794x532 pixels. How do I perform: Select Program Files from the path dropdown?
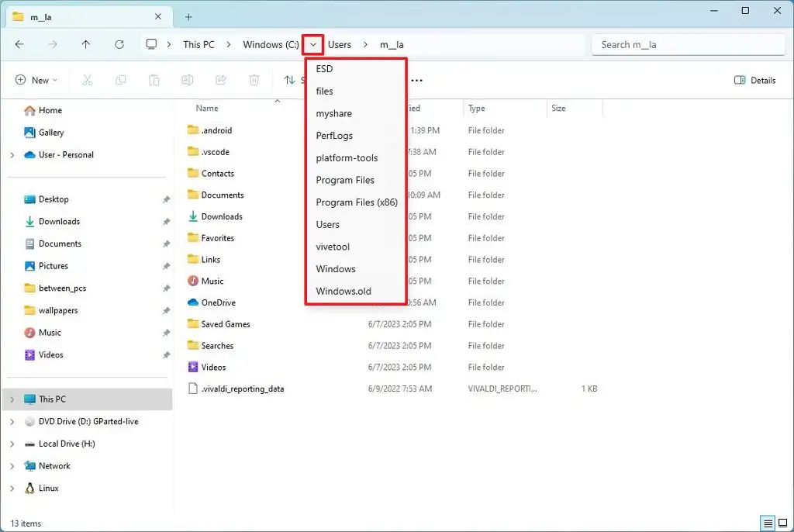click(346, 180)
